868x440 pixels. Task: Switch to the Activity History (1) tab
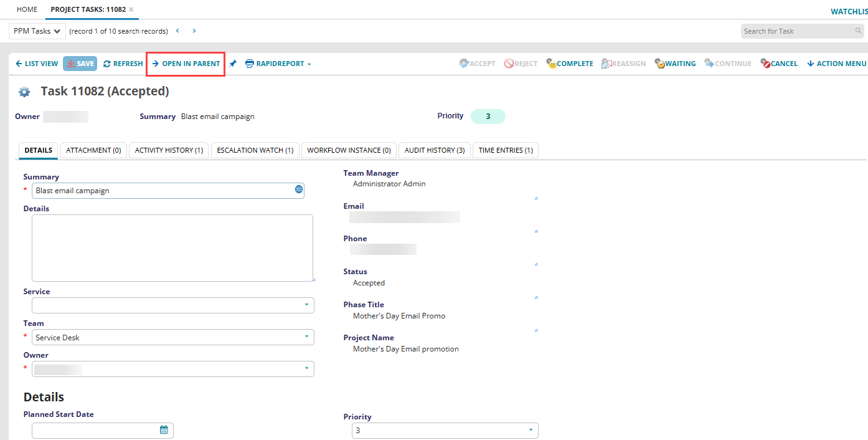click(x=169, y=150)
